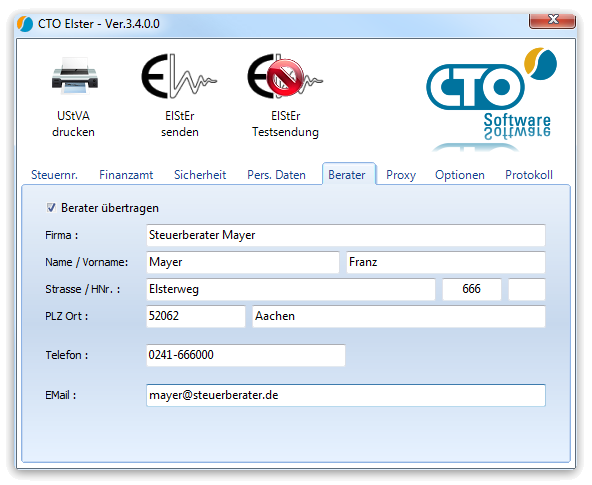Click the Telefon : label
The width and height of the screenshot is (592, 485).
click(67, 355)
